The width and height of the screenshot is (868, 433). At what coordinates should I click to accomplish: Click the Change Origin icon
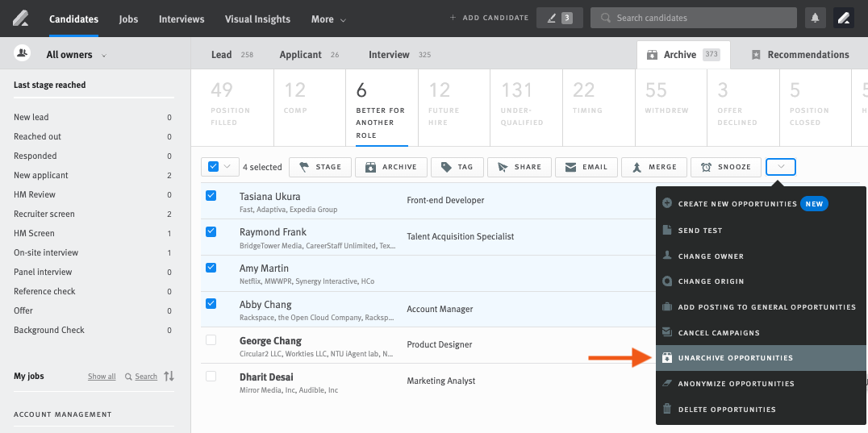click(667, 281)
